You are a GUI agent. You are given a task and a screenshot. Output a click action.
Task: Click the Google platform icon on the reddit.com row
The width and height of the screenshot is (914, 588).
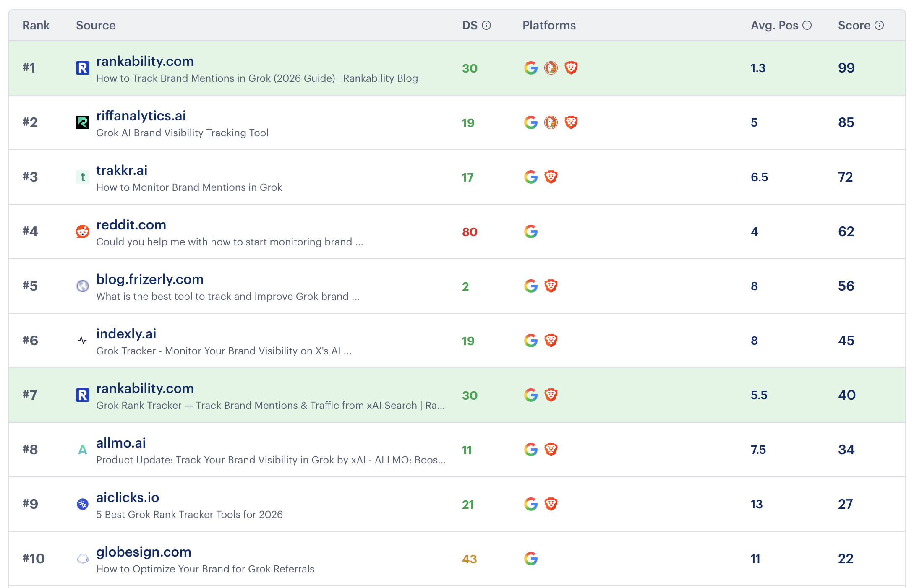pos(531,231)
